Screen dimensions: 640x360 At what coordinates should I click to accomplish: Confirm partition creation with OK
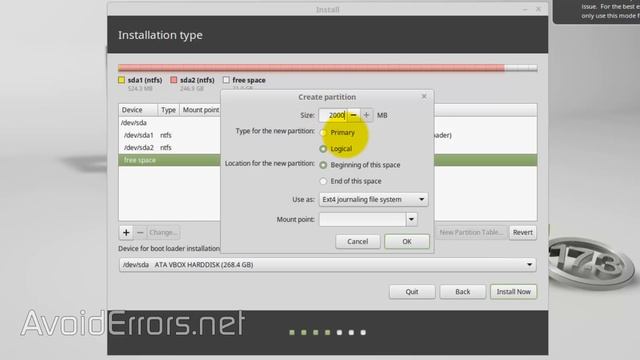(x=407, y=242)
